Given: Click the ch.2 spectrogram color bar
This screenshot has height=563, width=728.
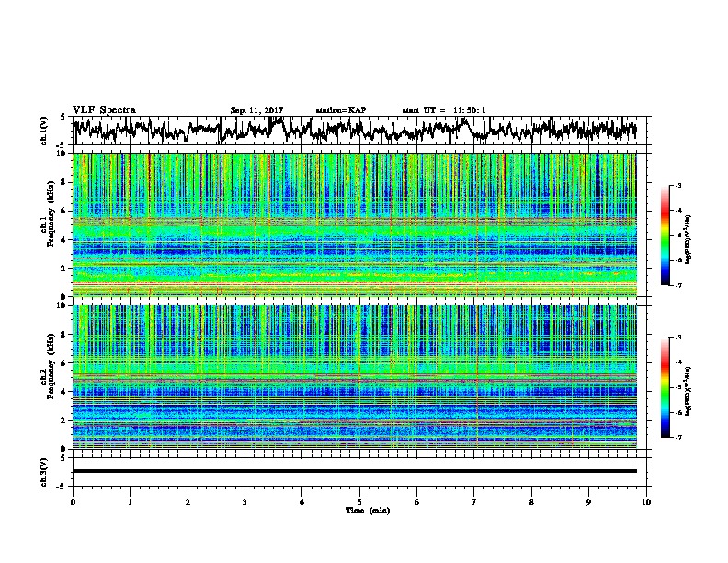Looking at the screenshot, I should click(x=665, y=387).
